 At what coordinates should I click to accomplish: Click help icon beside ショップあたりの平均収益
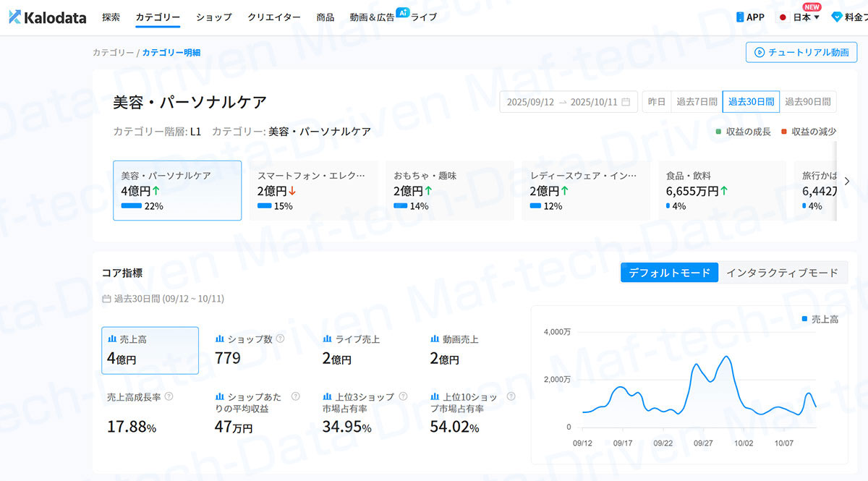[295, 396]
